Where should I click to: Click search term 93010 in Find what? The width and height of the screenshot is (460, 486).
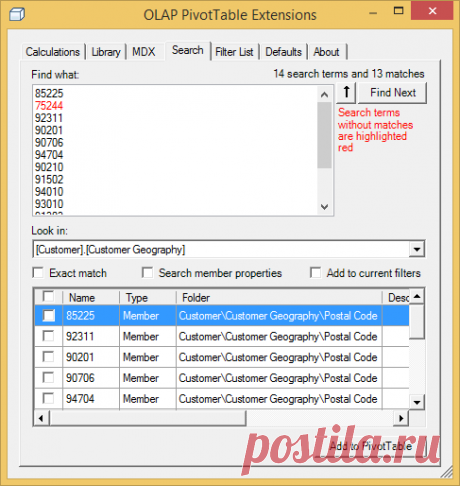click(x=49, y=204)
